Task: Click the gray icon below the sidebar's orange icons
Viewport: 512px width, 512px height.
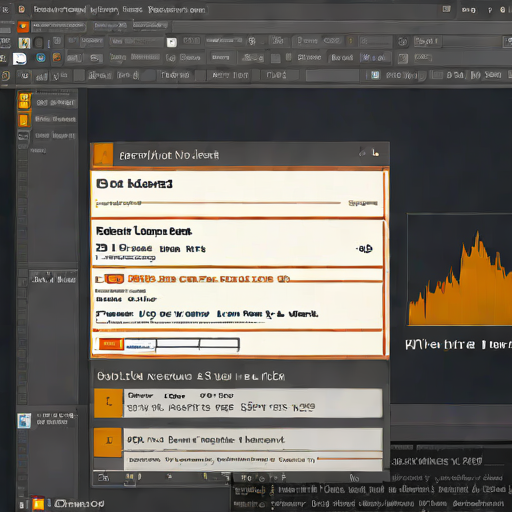Action: click(23, 136)
